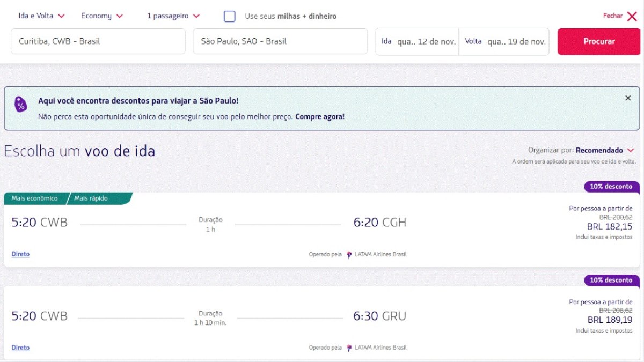644x362 pixels.
Task: Close the search form via "Fechar"
Action: [620, 16]
